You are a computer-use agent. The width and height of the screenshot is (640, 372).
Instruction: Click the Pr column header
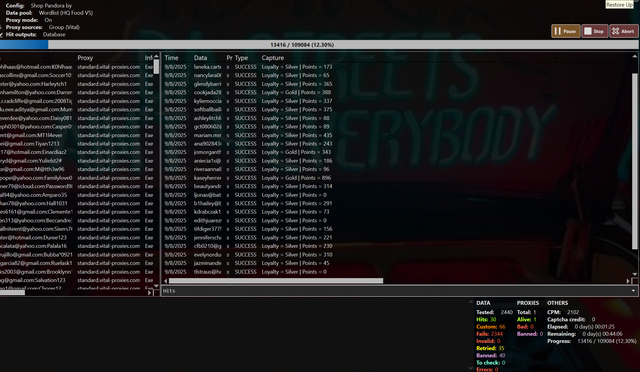[229, 58]
